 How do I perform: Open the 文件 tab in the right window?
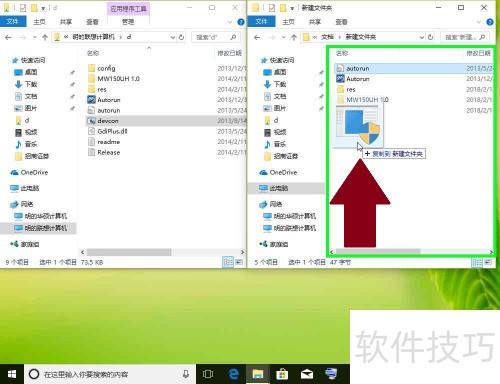click(262, 22)
